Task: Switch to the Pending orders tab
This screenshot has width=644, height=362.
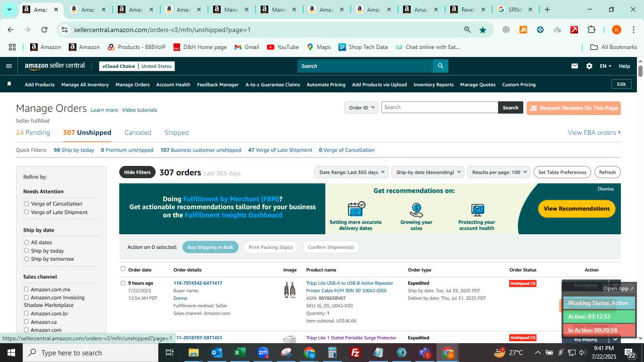Action: [x=33, y=132]
